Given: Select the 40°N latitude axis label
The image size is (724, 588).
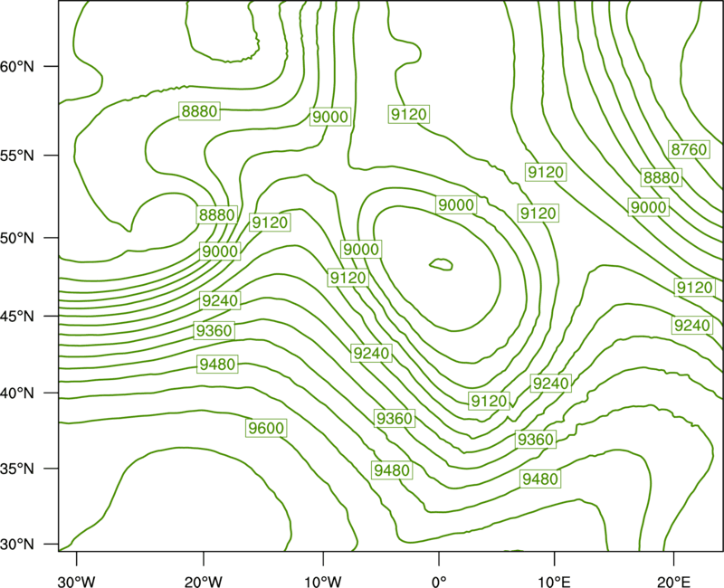Looking at the screenshot, I should (x=17, y=394).
